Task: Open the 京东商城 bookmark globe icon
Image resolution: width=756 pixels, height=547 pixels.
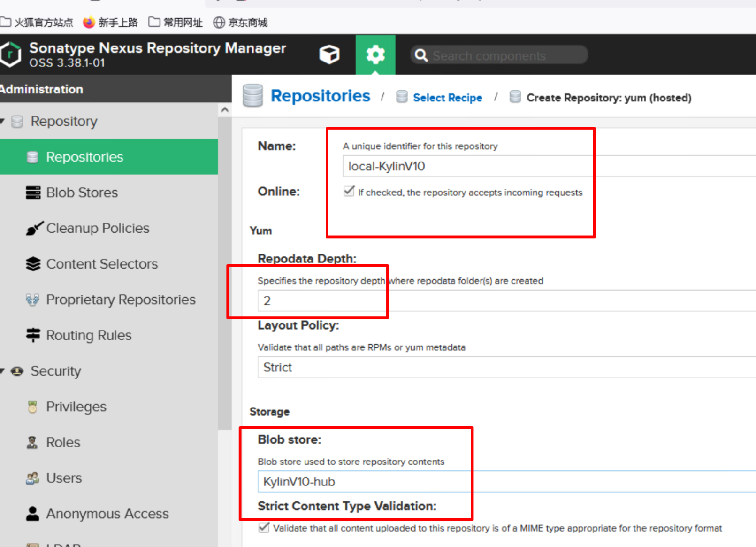Action: 219,22
